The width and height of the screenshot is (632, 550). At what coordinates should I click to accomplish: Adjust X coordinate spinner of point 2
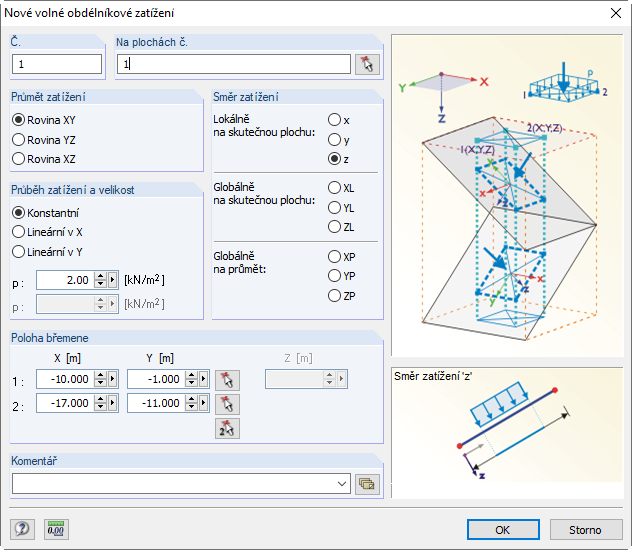100,403
